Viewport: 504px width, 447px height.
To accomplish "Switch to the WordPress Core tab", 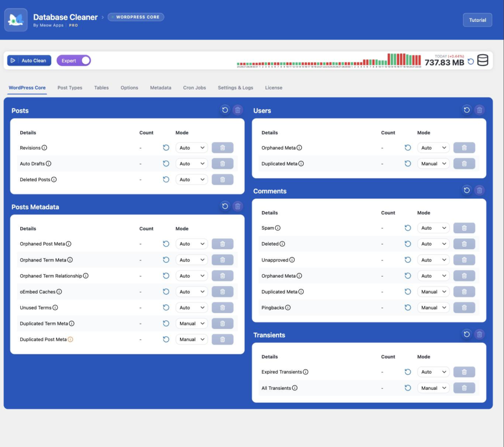I will 27,88.
